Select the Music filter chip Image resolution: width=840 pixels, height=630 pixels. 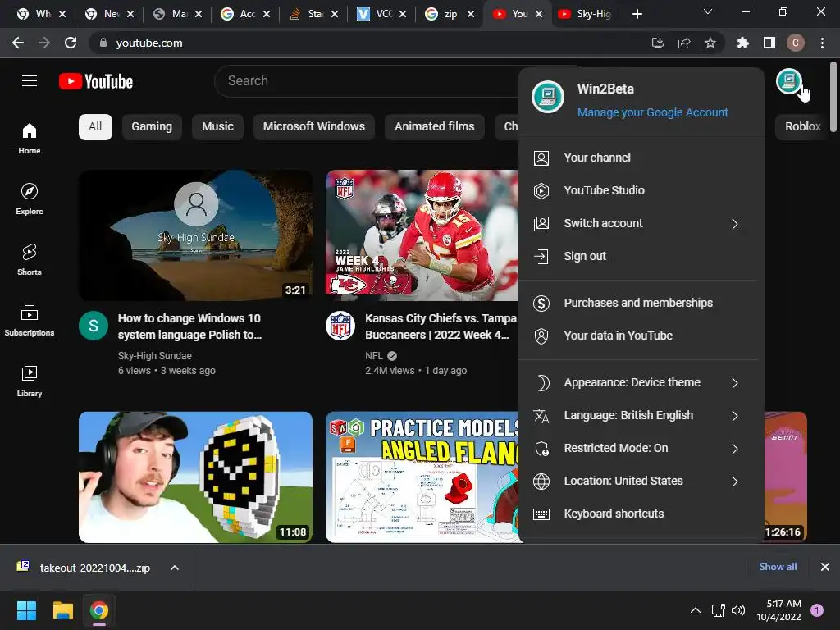217,127
